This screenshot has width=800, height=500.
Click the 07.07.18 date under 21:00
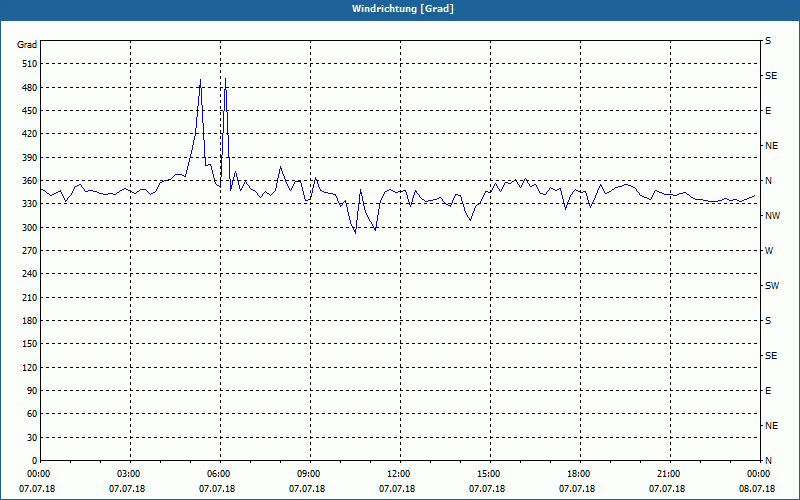tap(667, 489)
